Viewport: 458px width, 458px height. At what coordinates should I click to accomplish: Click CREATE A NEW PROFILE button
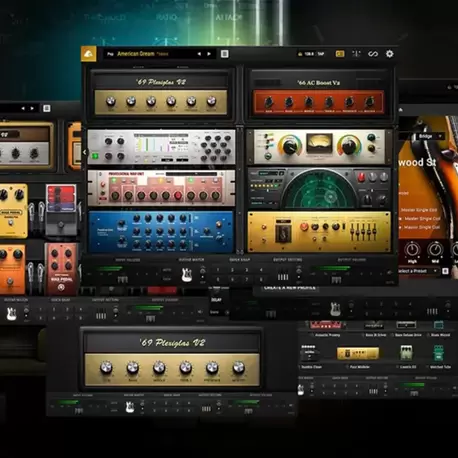click(289, 287)
